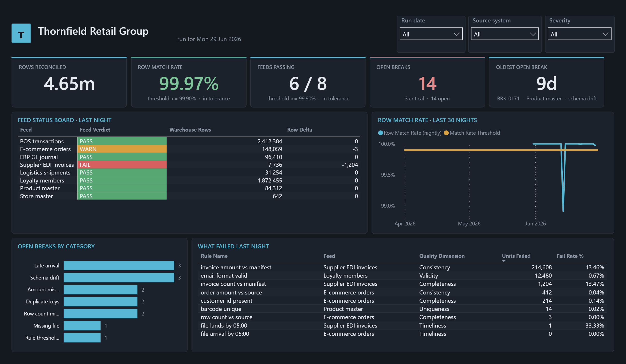
Task: Sort by Row Delta column header
Action: point(300,130)
